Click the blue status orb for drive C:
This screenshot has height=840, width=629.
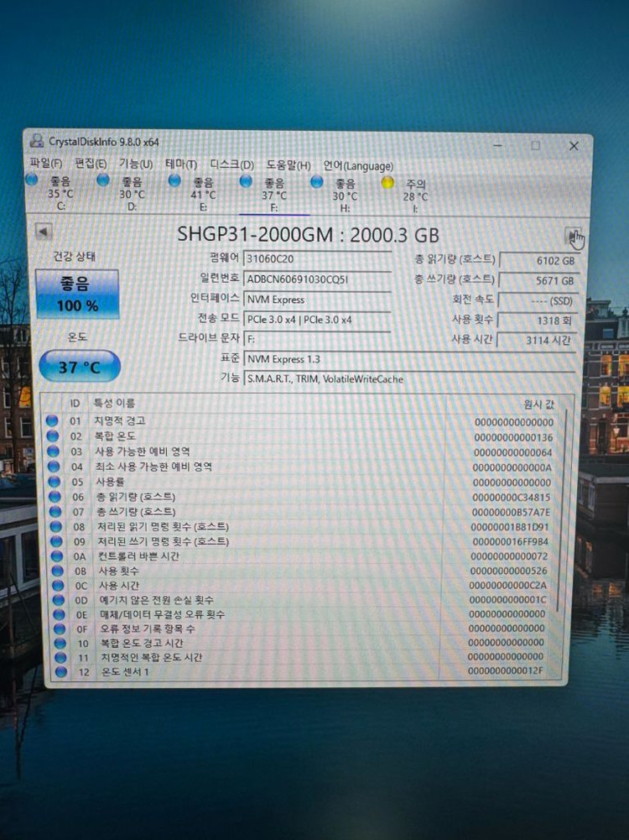pos(32,180)
